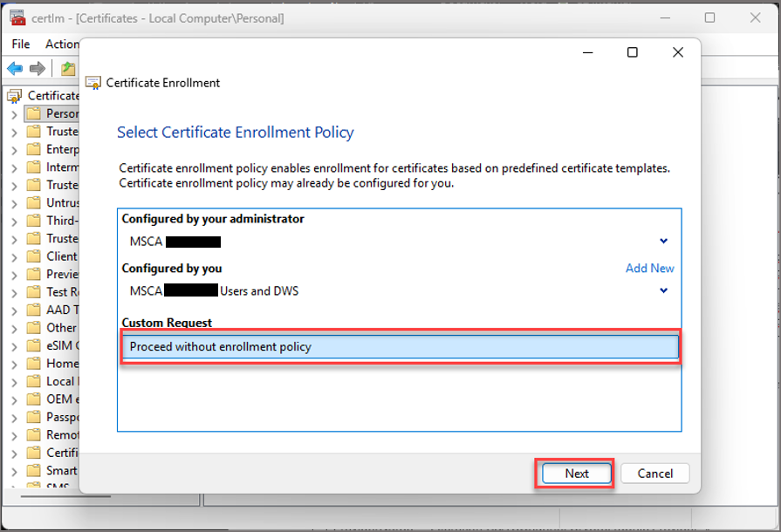This screenshot has width=781, height=532.
Task: Expand the Client tree node chevron
Action: tap(14, 257)
